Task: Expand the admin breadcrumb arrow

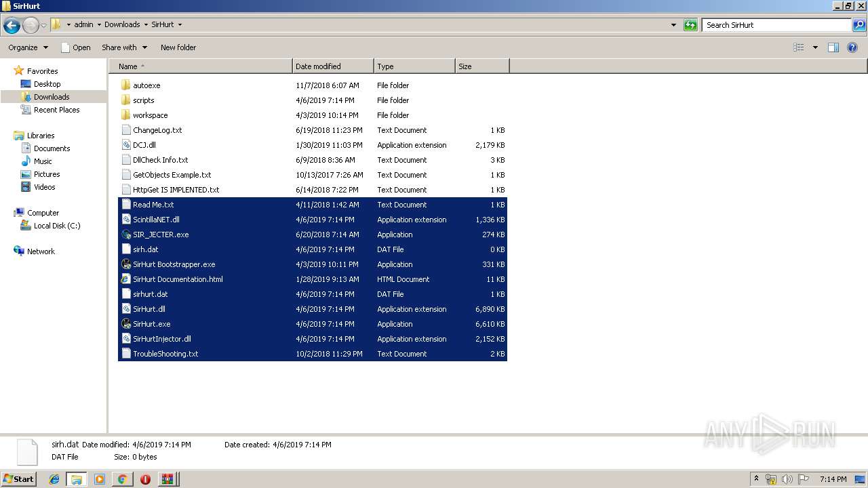Action: click(99, 25)
